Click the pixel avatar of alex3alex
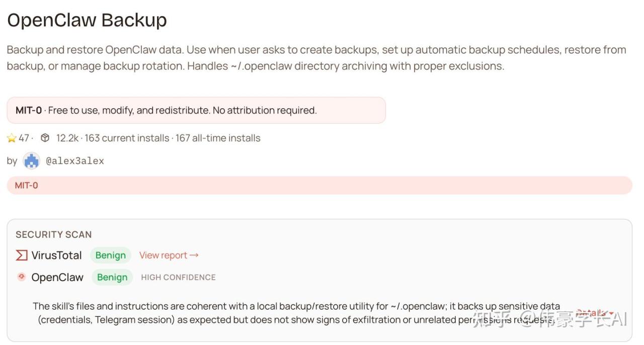Viewport: 644px width, 345px height. coord(32,161)
